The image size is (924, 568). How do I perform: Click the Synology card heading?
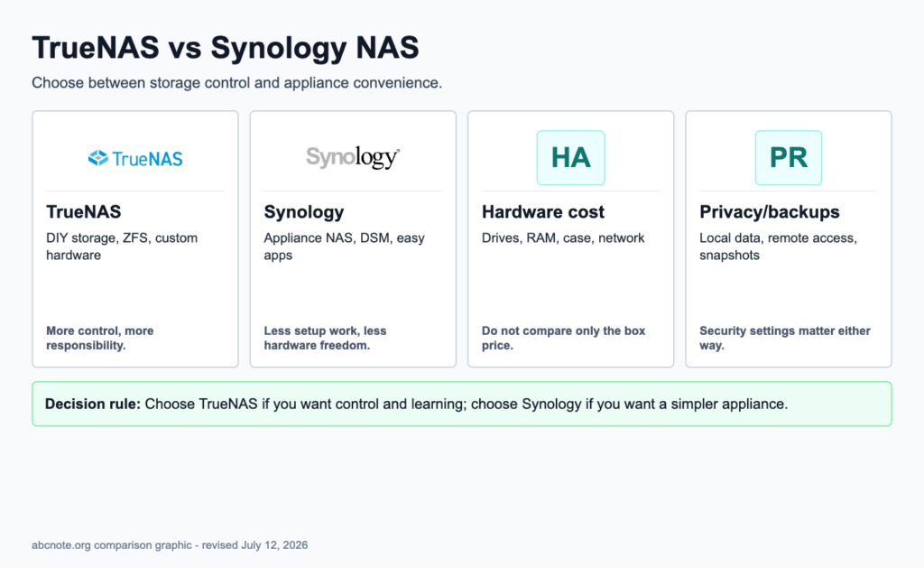303,211
